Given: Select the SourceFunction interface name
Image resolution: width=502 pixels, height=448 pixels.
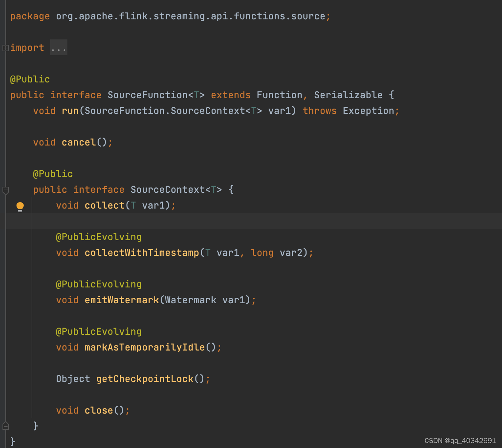Looking at the screenshot, I should tap(148, 95).
